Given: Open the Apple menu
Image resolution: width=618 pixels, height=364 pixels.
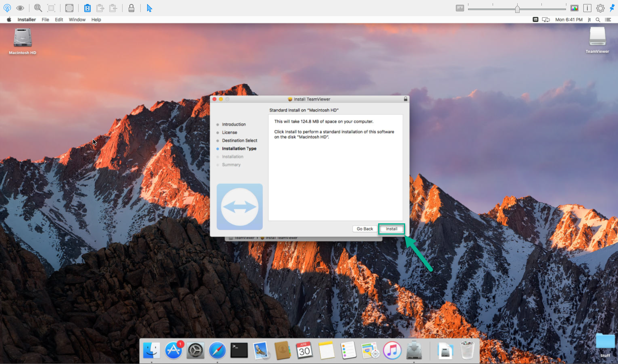Looking at the screenshot, I should pos(9,19).
